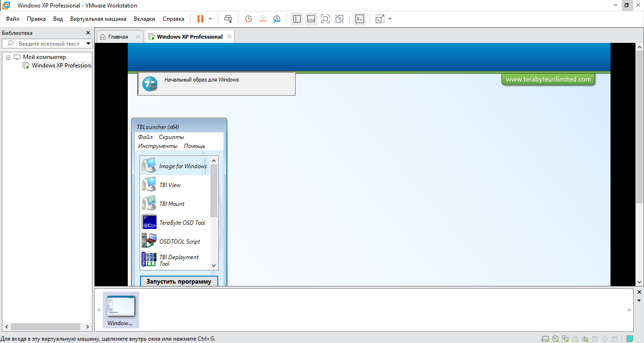Click the Запустить программу button
This screenshot has width=644, height=343.
point(179,282)
